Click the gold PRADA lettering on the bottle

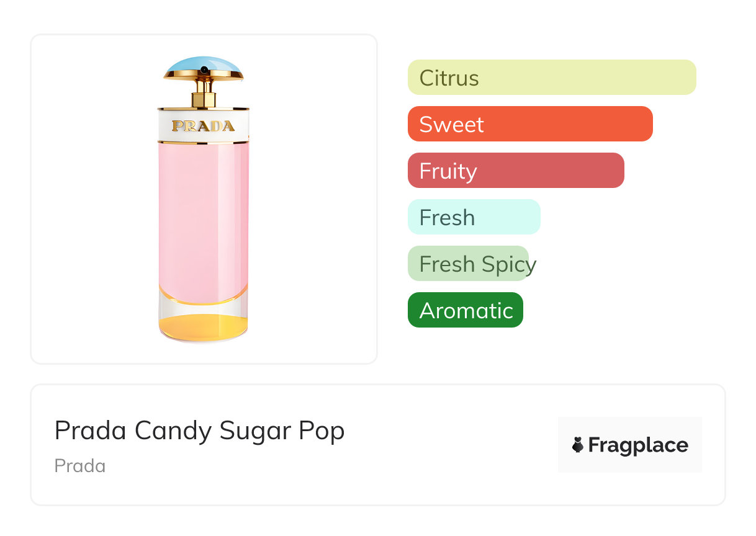pos(204,126)
